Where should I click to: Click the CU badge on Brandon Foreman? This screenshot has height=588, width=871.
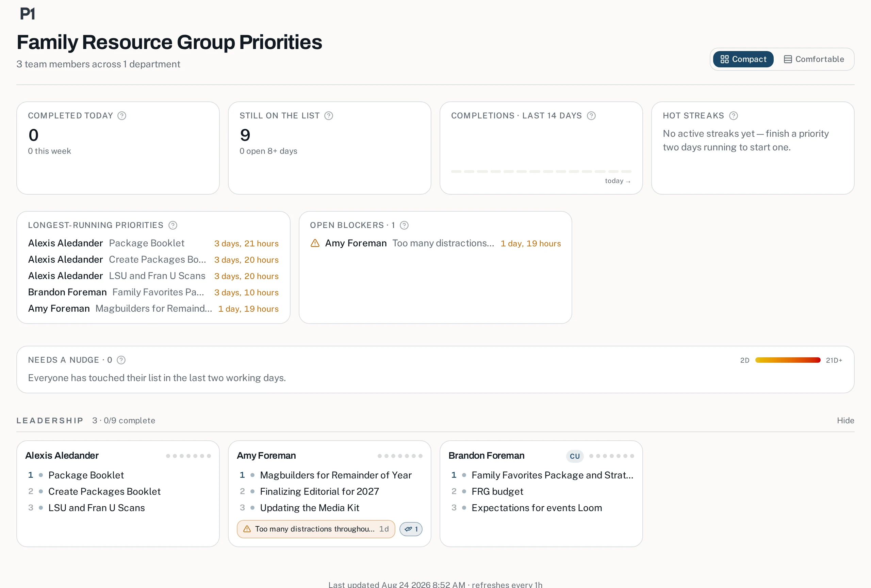coord(575,456)
